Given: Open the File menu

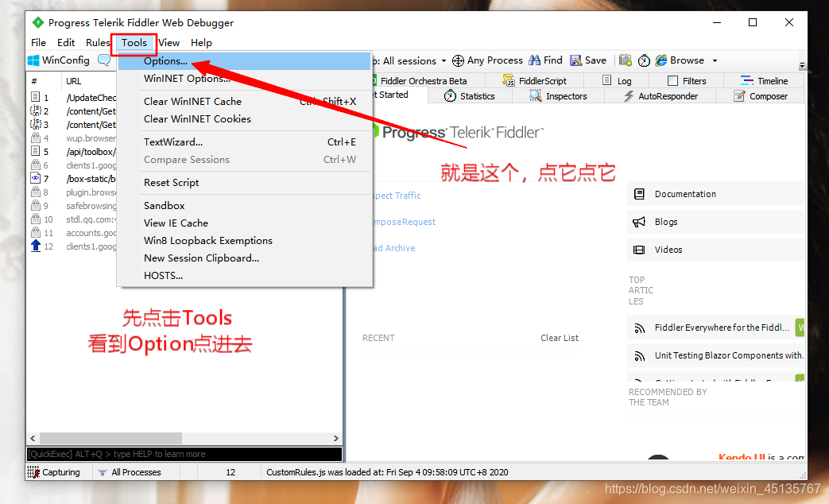Looking at the screenshot, I should (x=39, y=43).
